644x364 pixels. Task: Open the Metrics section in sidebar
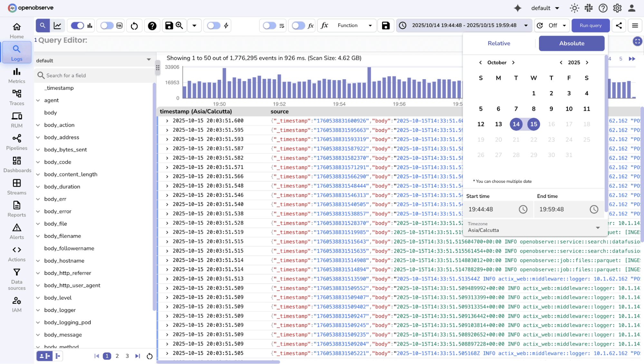click(x=16, y=75)
